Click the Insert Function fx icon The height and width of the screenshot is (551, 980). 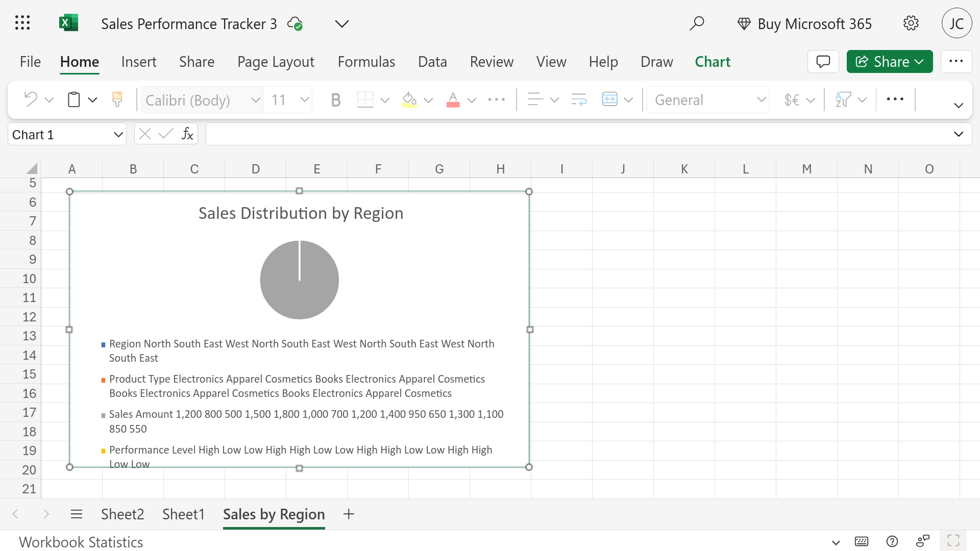coord(187,134)
